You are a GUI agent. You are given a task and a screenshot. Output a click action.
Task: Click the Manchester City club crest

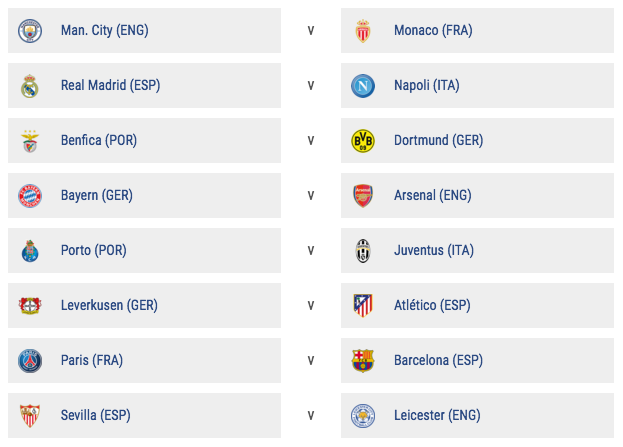tap(30, 31)
